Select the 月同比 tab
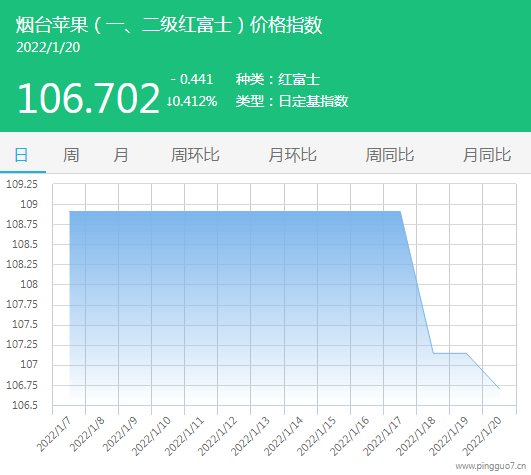This screenshot has width=531, height=475. (487, 155)
